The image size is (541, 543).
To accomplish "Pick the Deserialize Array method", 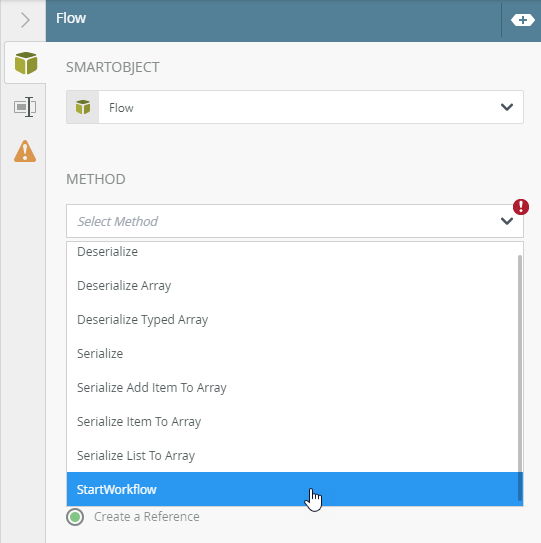I will 293,286.
